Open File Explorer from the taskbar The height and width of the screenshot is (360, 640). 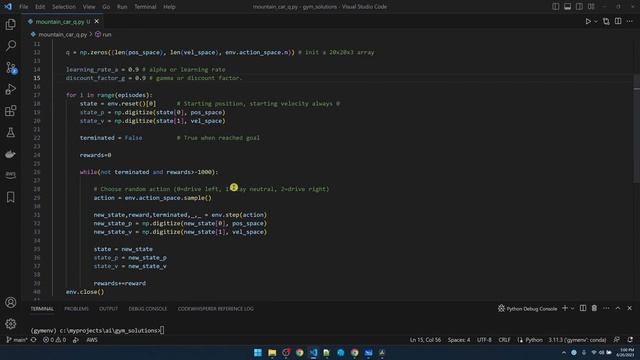click(272, 352)
